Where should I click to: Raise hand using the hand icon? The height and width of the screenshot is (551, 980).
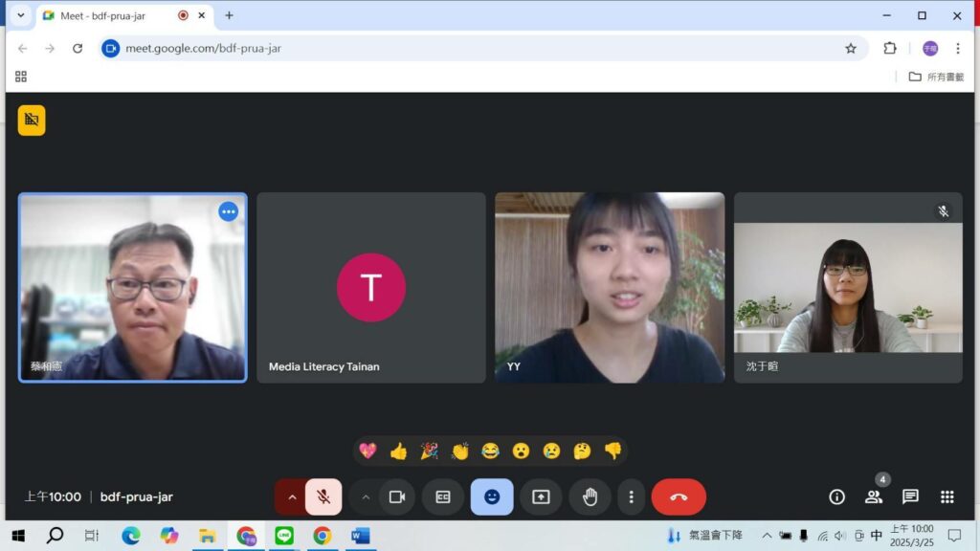590,497
